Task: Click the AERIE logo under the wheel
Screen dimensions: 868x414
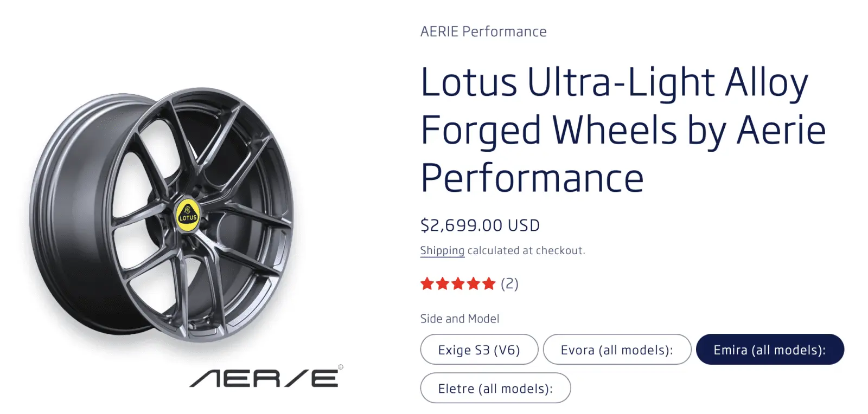Action: pyautogui.click(x=264, y=378)
